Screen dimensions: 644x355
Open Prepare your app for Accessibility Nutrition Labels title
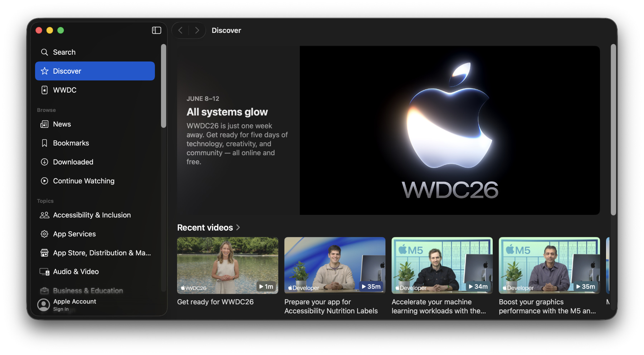331,306
